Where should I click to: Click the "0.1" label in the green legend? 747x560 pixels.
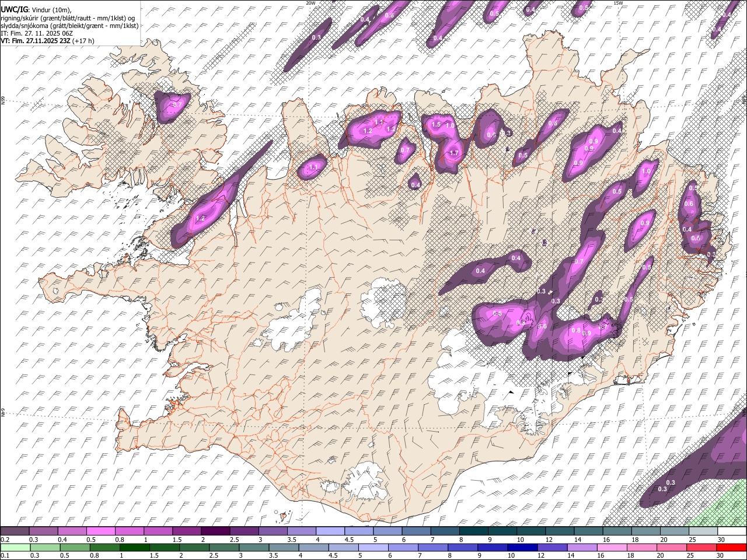pyautogui.click(x=5, y=555)
